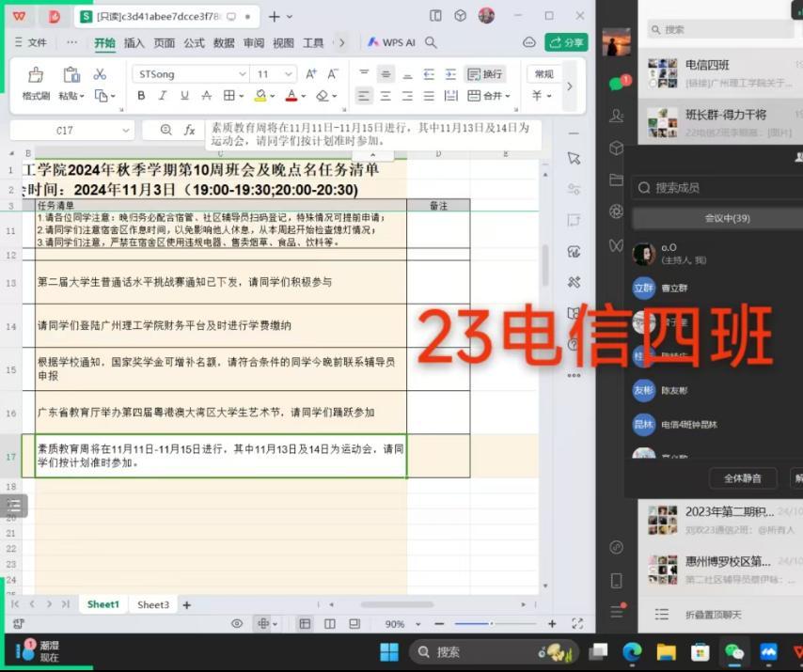
Task: Click the Cut scissors icon
Action: 100,74
